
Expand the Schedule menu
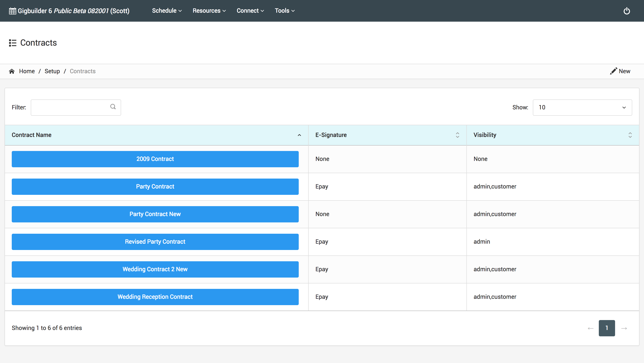pyautogui.click(x=167, y=11)
